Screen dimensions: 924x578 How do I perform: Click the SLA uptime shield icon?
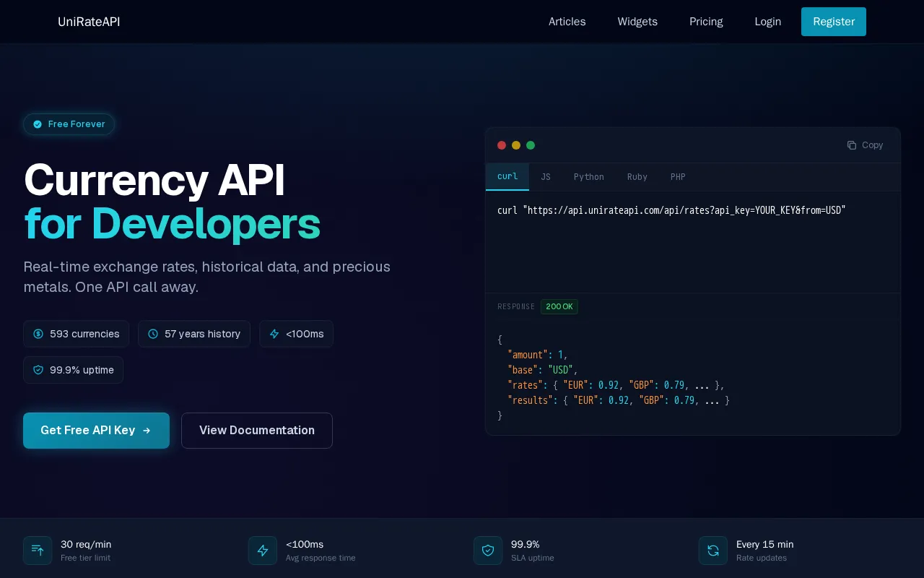(488, 551)
